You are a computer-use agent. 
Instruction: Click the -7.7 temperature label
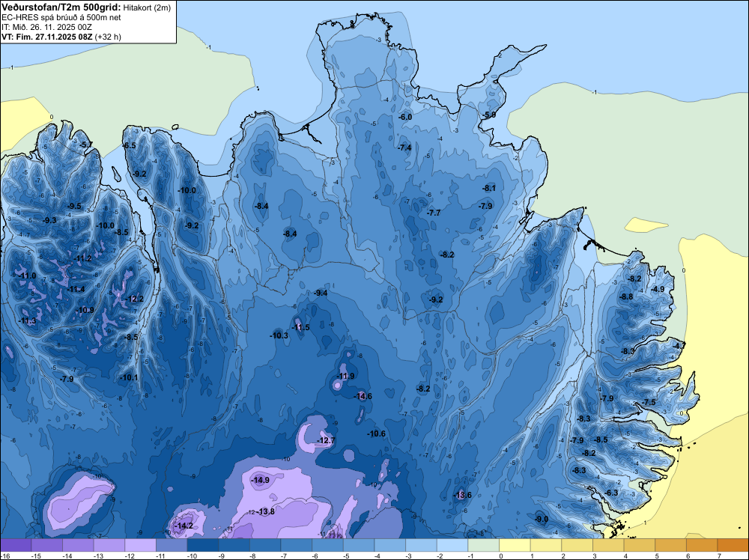pos(434,213)
